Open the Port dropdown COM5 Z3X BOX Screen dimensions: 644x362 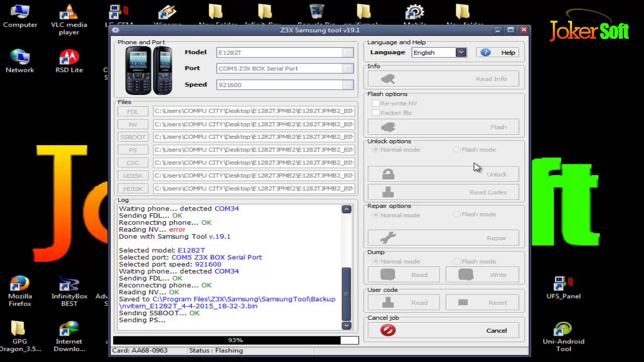(x=348, y=68)
